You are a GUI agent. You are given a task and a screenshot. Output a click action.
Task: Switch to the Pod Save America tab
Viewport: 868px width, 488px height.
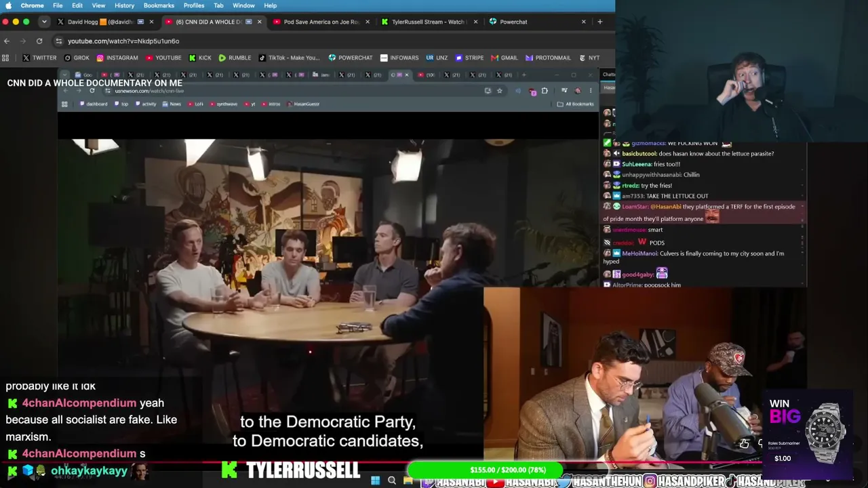coord(320,22)
